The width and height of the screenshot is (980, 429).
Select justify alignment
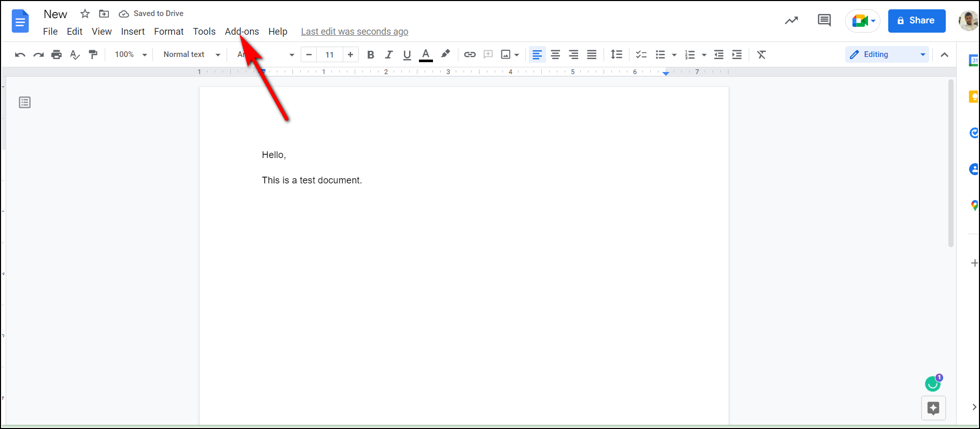click(592, 54)
